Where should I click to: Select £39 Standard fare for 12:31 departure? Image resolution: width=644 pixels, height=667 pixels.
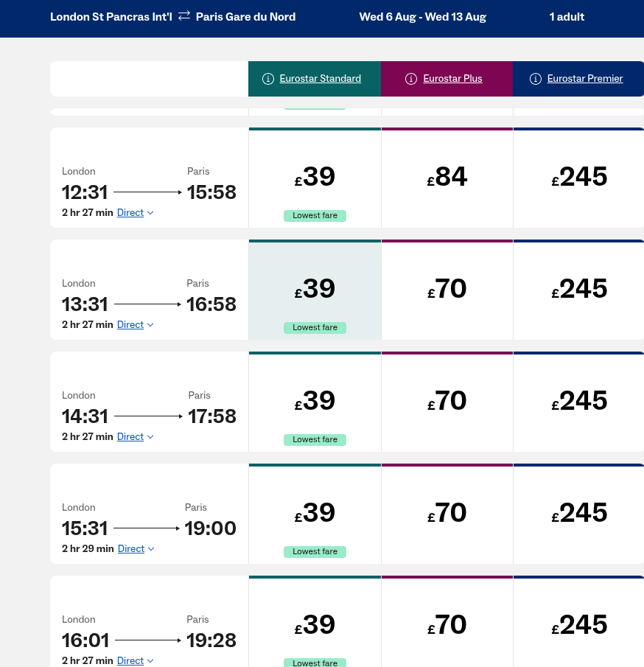point(315,178)
